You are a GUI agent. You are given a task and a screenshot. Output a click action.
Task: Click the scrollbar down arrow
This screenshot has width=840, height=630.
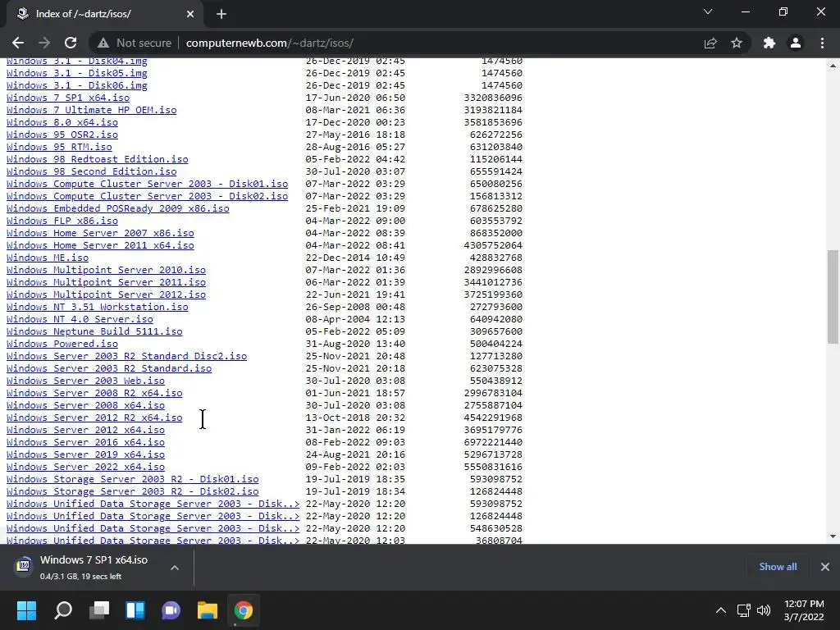(x=833, y=536)
